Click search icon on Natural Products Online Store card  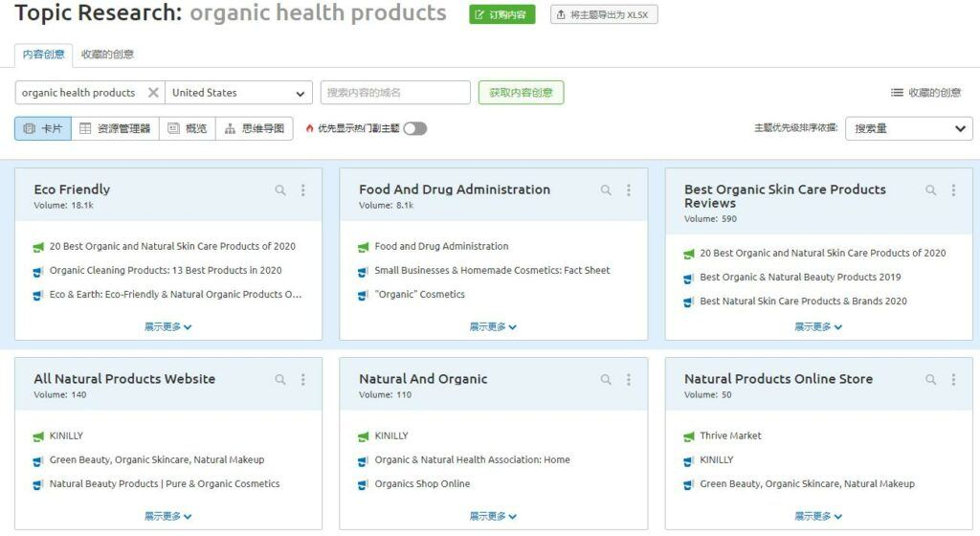(930, 379)
